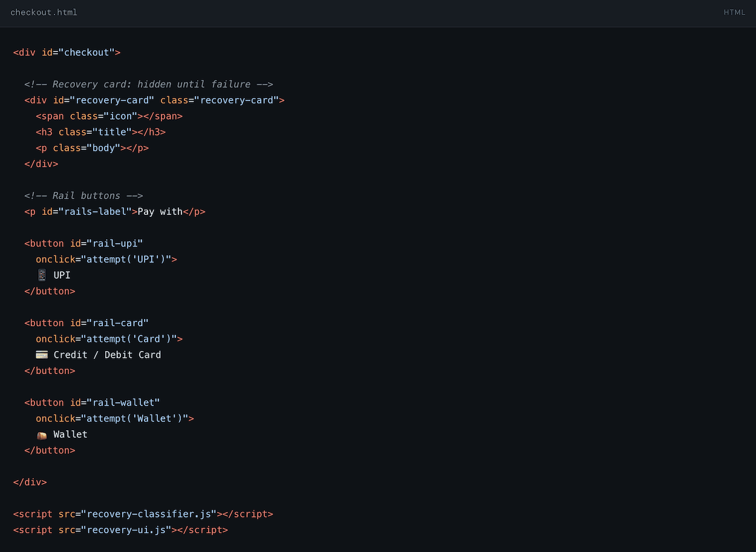The image size is (756, 552).
Task: Click the Wallet label text
Action: point(70,435)
